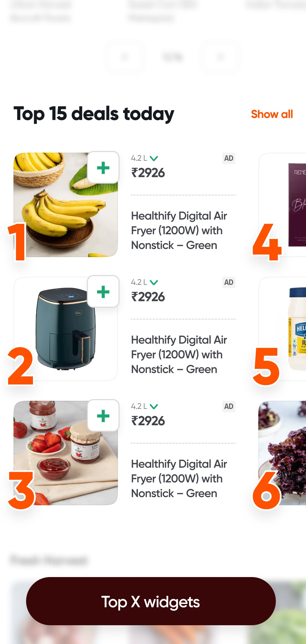The height and width of the screenshot is (644, 306).
Task: Tap the Top X widgets button
Action: [151, 601]
